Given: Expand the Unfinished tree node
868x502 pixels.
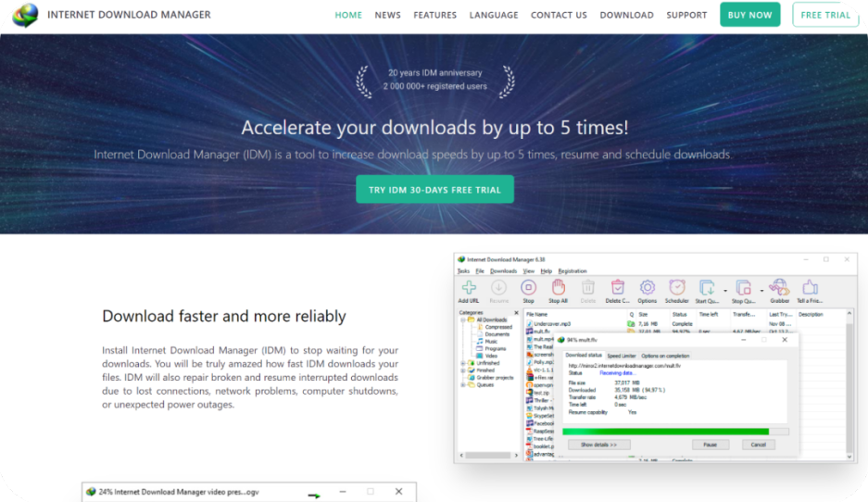Looking at the screenshot, I should tap(463, 363).
